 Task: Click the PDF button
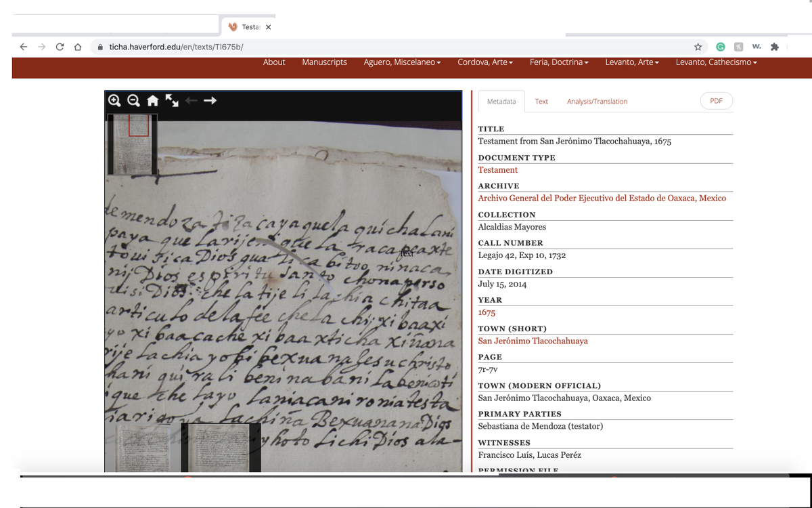tap(717, 101)
